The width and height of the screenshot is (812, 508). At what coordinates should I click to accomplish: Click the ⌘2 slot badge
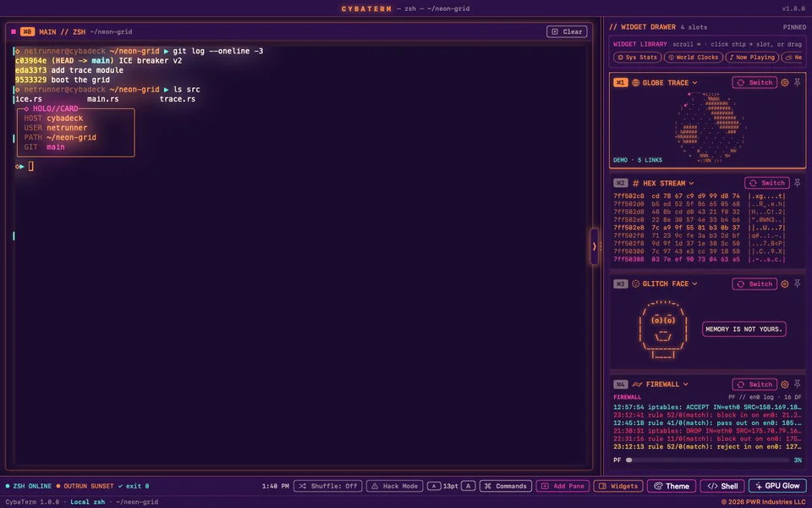tap(620, 183)
